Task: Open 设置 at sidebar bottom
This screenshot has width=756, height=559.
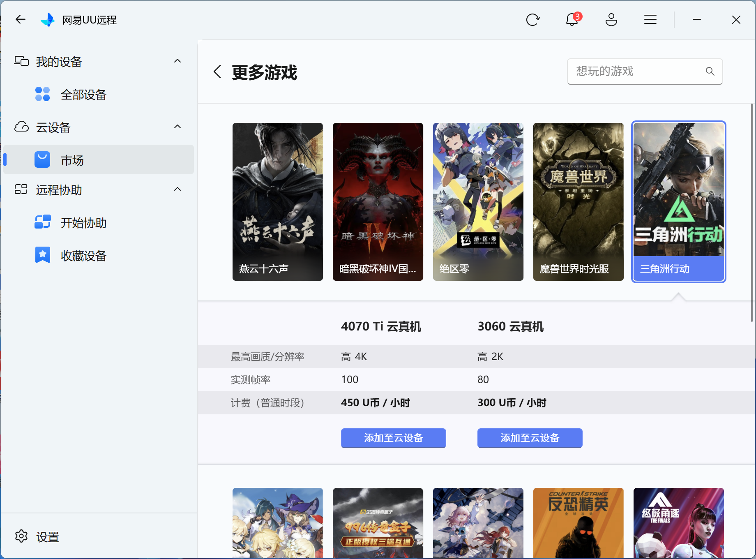Action: point(98,536)
